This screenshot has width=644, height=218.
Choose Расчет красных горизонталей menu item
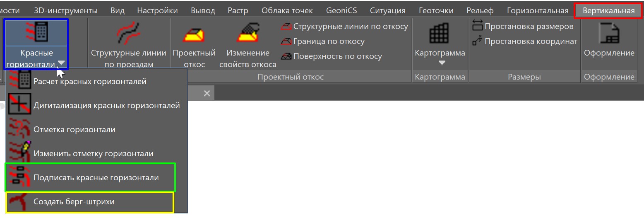pos(90,82)
